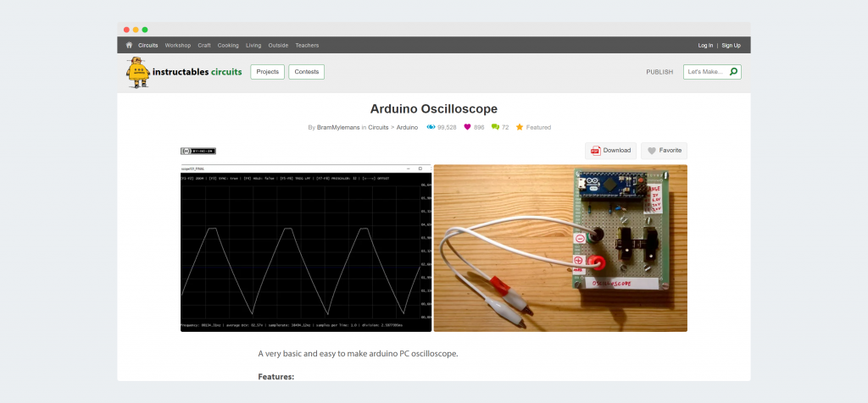868x403 pixels.
Task: Click the blue views eye icon
Action: [431, 127]
